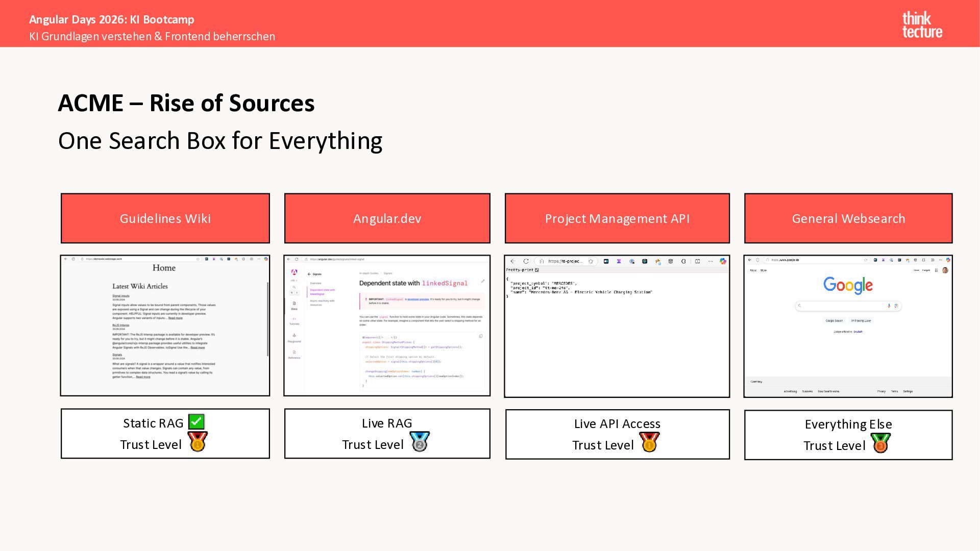Select the Guidelines Wiki red header box
This screenshot has width=980, height=551.
(165, 218)
